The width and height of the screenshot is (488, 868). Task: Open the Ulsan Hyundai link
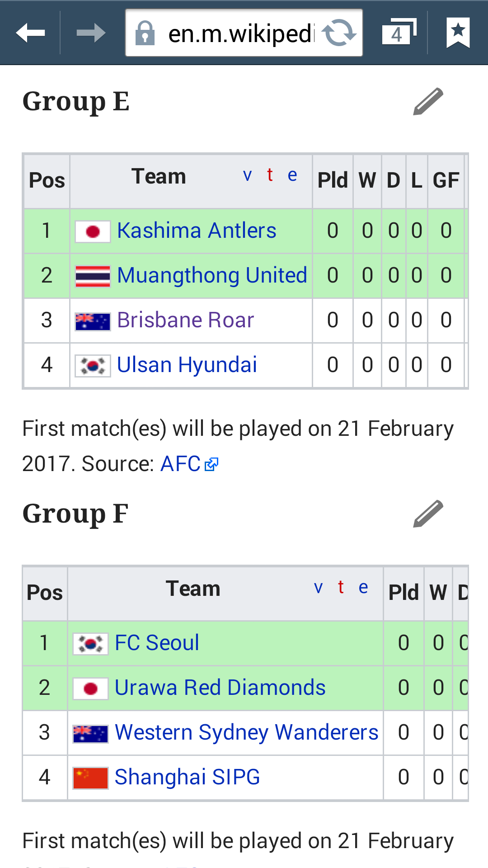click(187, 365)
